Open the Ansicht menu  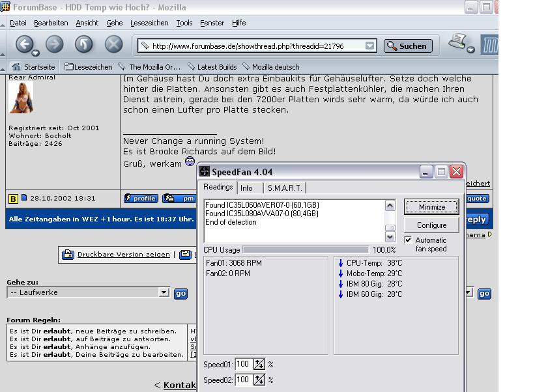pos(87,23)
